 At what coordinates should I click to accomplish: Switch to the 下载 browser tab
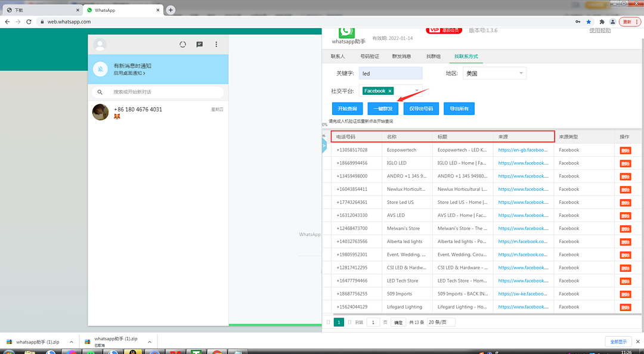[42, 10]
